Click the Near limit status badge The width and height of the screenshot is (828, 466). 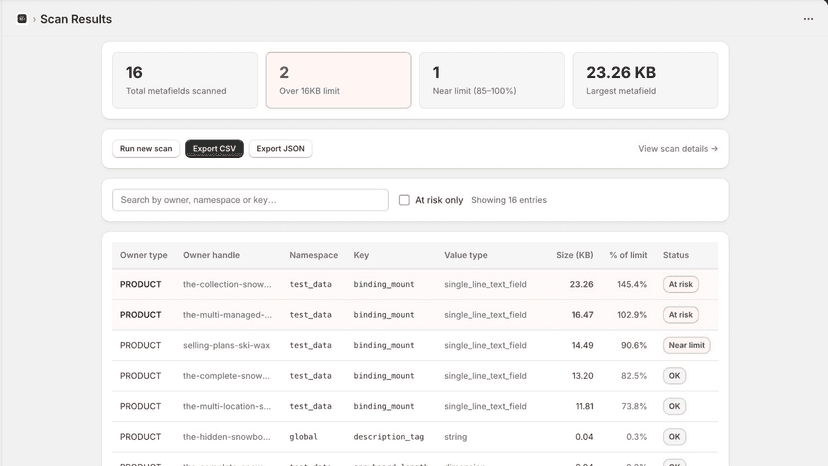686,346
